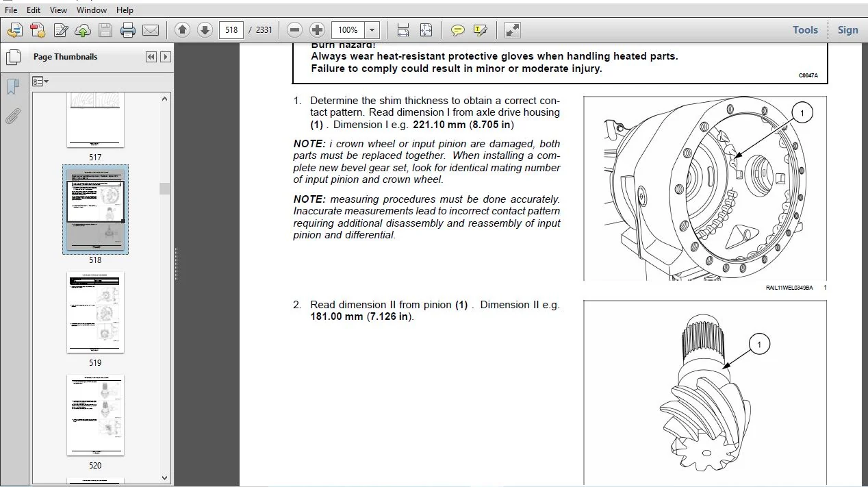Image resolution: width=868 pixels, height=487 pixels.
Task: Open the View menu
Action: click(x=59, y=10)
